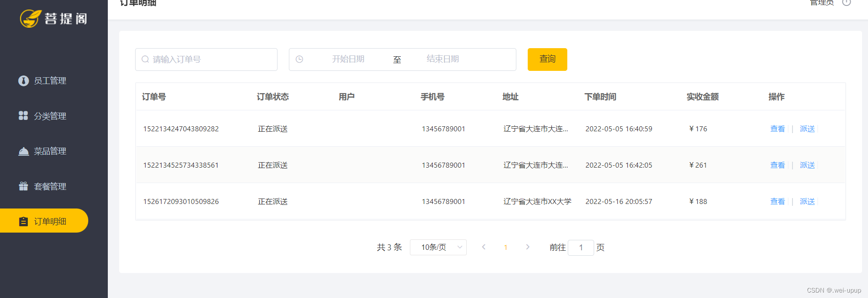This screenshot has width=868, height=298.
Task: Click the 用户 column header
Action: click(347, 97)
